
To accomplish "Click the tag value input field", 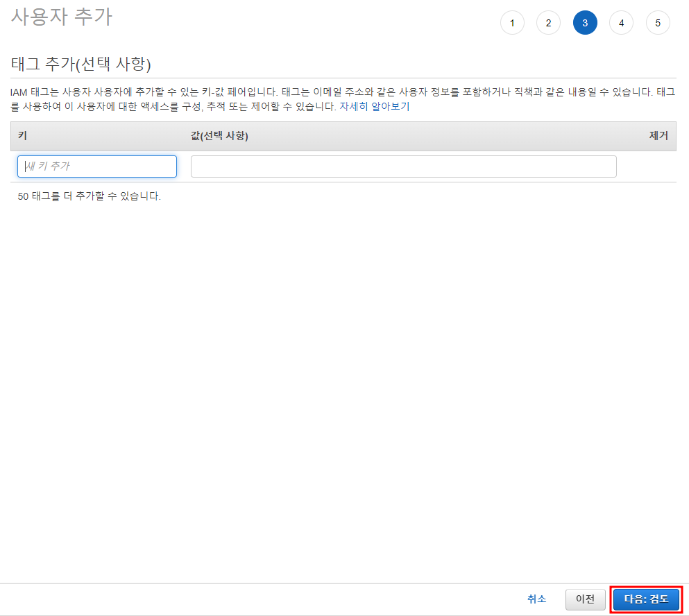I will tap(403, 166).
